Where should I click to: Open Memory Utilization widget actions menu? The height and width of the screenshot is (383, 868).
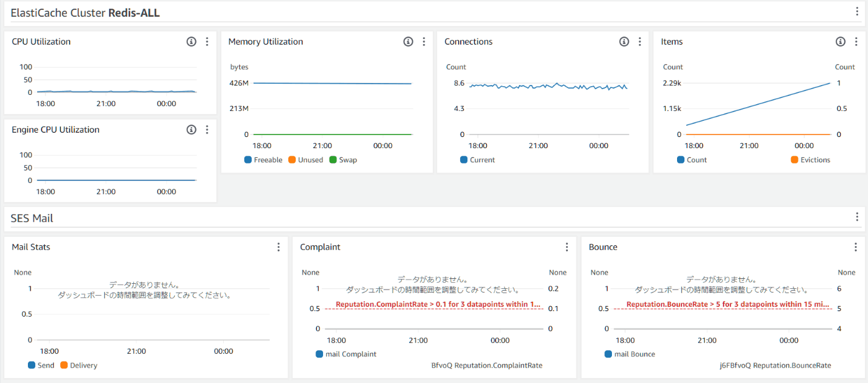point(424,42)
